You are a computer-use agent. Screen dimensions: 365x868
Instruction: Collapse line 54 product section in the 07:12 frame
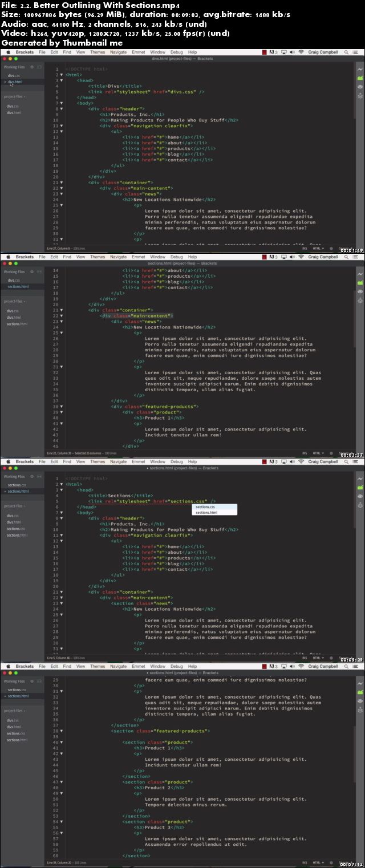tap(62, 822)
